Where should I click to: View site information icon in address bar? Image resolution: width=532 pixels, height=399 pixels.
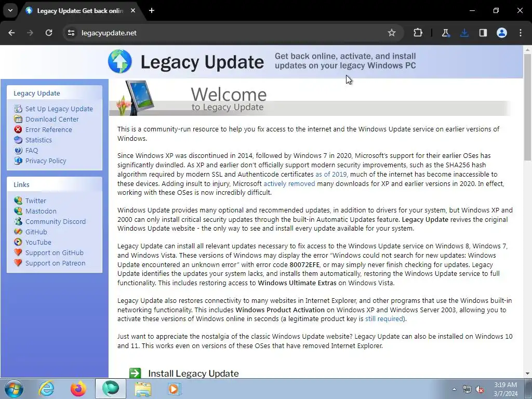click(71, 33)
